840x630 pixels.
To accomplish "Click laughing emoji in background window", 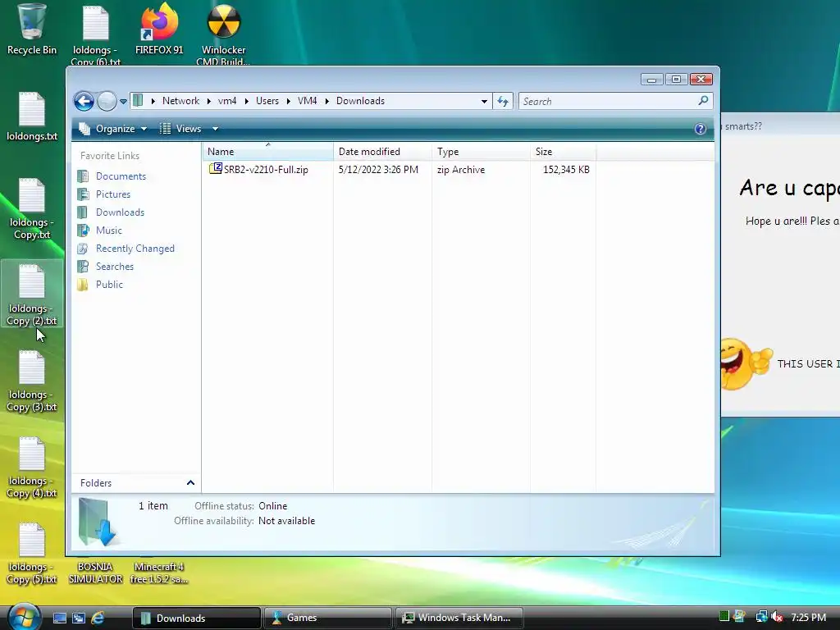I will point(746,363).
